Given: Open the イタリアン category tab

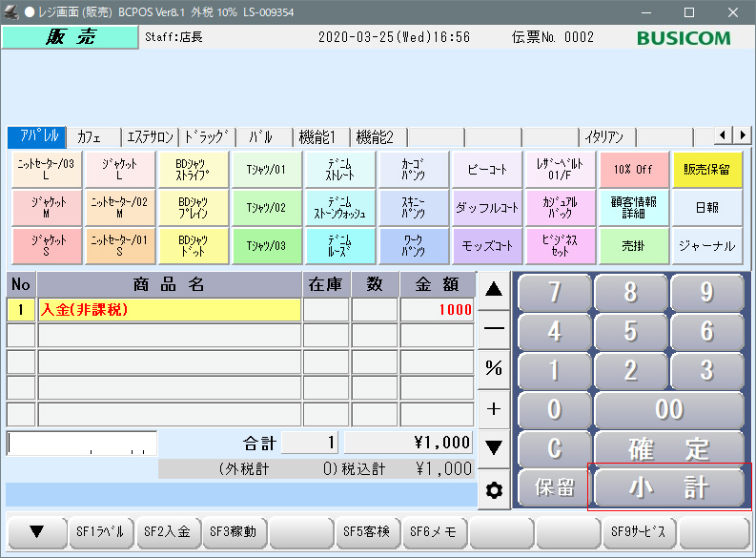Looking at the screenshot, I should click(607, 136).
